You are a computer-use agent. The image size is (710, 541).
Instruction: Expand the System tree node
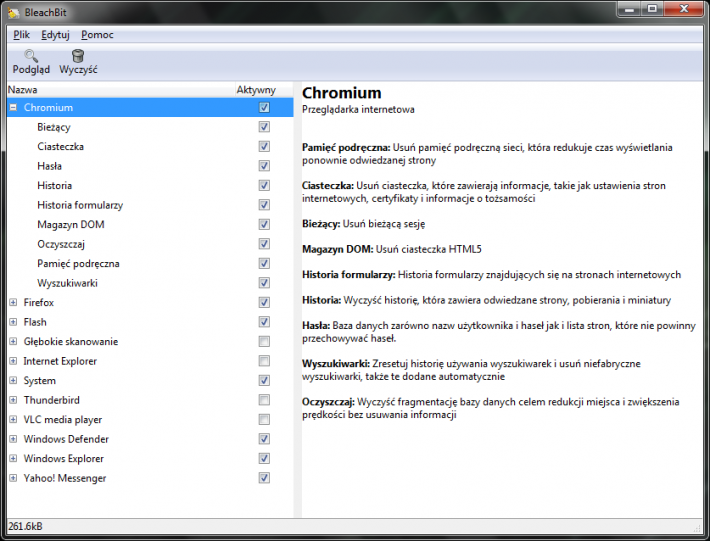click(x=13, y=380)
